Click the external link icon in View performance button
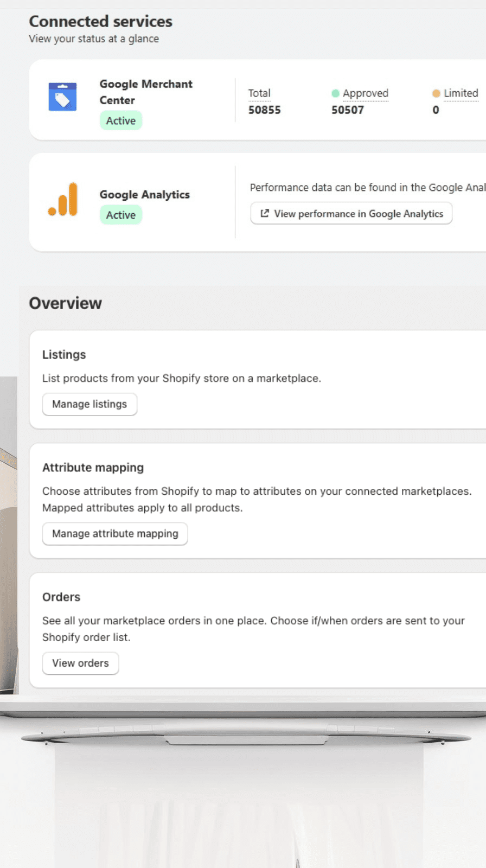Viewport: 486px width, 868px height. (x=265, y=213)
